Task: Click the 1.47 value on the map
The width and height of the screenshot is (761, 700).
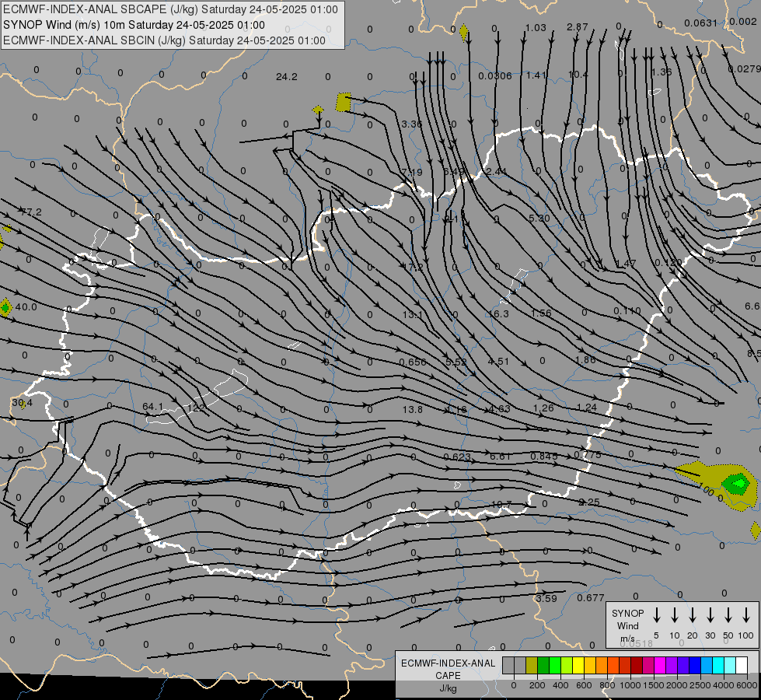Action: pyautogui.click(x=626, y=264)
